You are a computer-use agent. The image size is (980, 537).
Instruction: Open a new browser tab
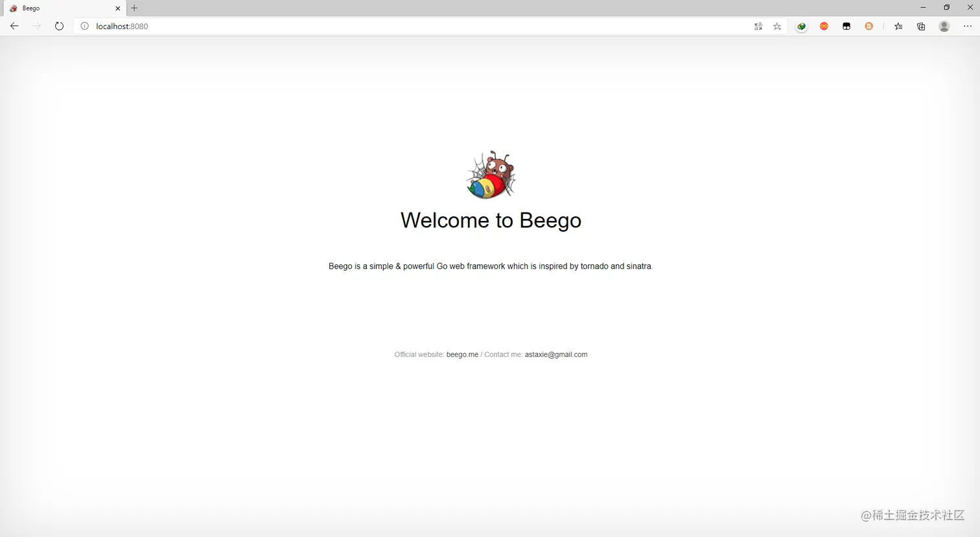pyautogui.click(x=134, y=8)
